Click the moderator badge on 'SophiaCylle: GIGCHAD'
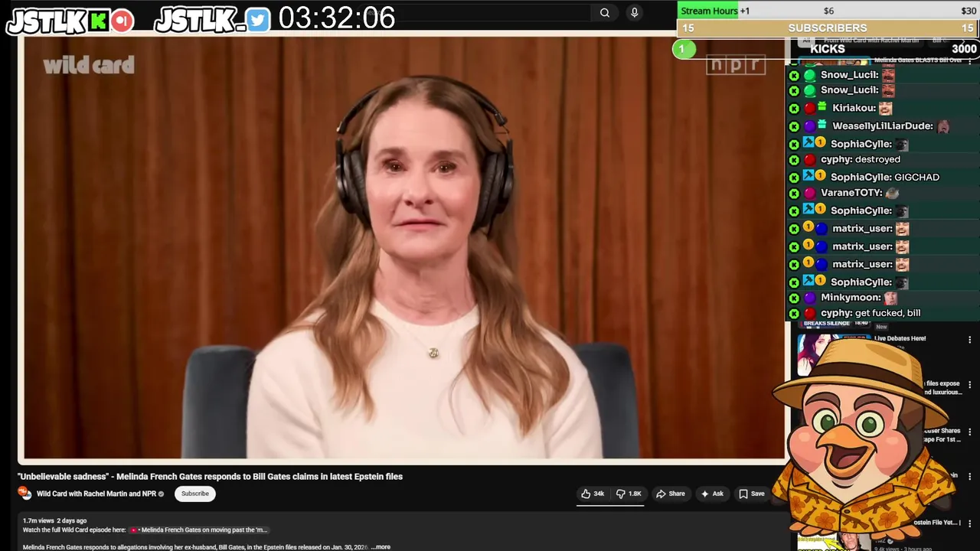The height and width of the screenshot is (551, 980). point(808,175)
